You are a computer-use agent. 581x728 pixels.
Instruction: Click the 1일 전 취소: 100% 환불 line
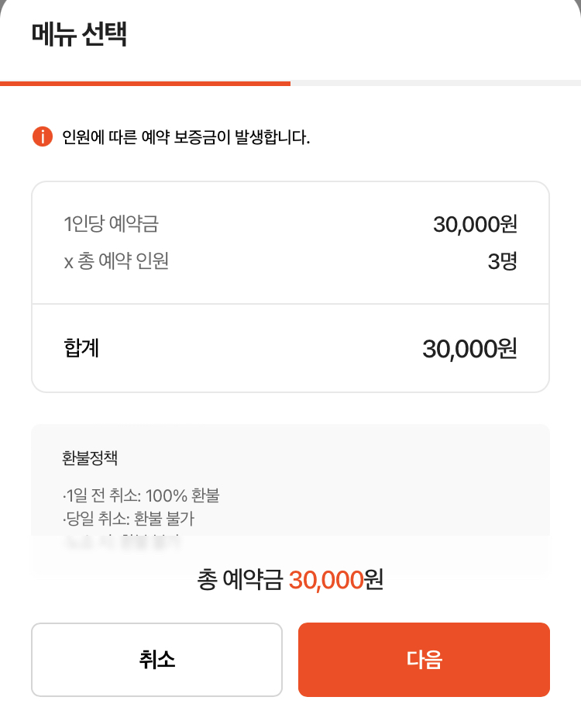tap(141, 495)
